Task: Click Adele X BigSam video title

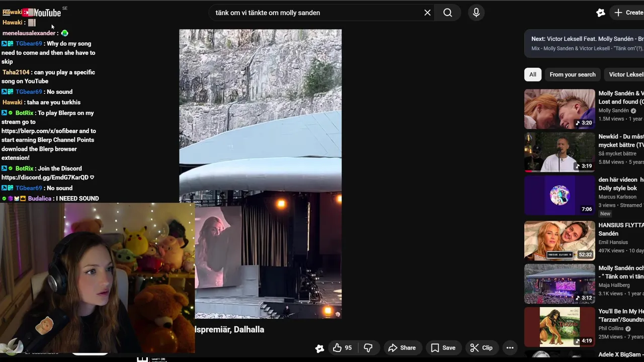Action: pyautogui.click(x=620, y=354)
